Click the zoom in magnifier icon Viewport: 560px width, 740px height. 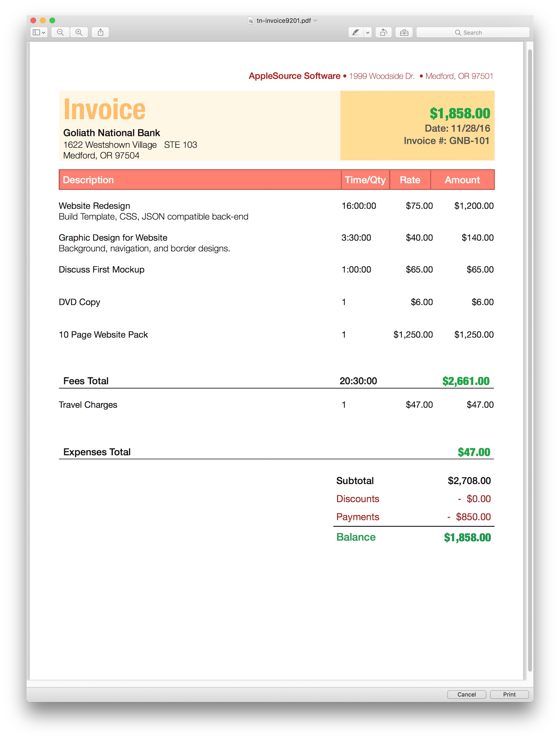[79, 32]
